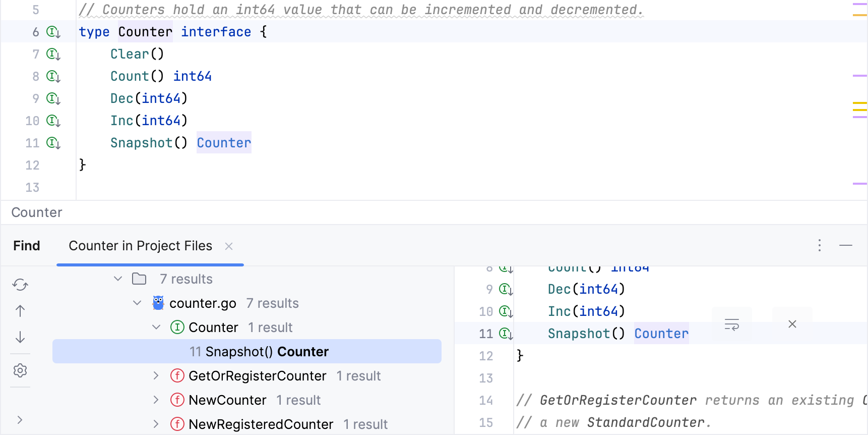
Task: Close the Counter in Project Files tab
Action: coord(229,246)
